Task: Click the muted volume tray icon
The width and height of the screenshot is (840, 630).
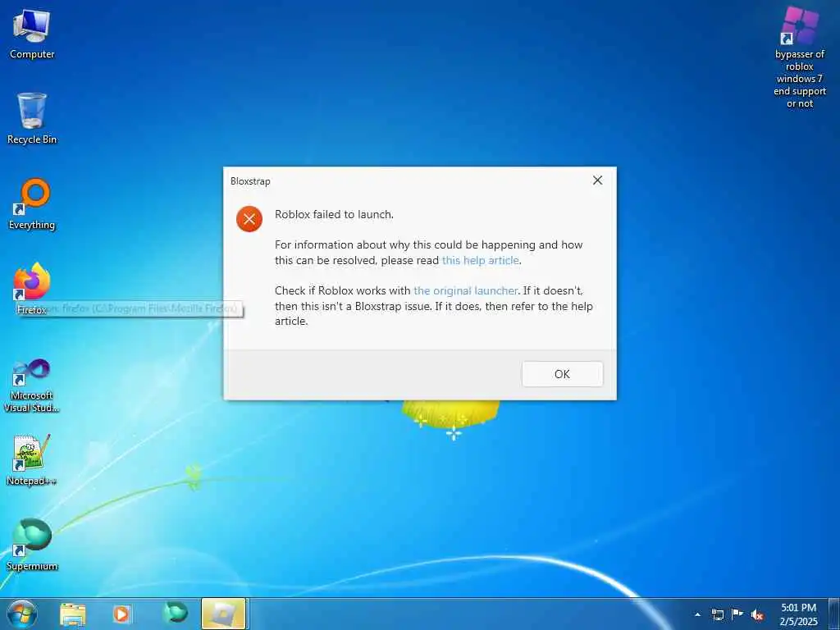Action: point(757,615)
